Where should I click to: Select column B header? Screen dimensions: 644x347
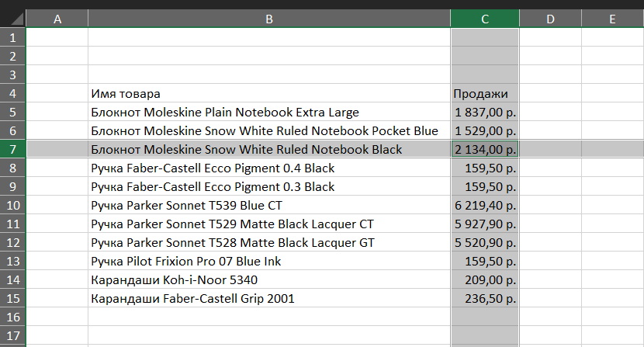[269, 19]
